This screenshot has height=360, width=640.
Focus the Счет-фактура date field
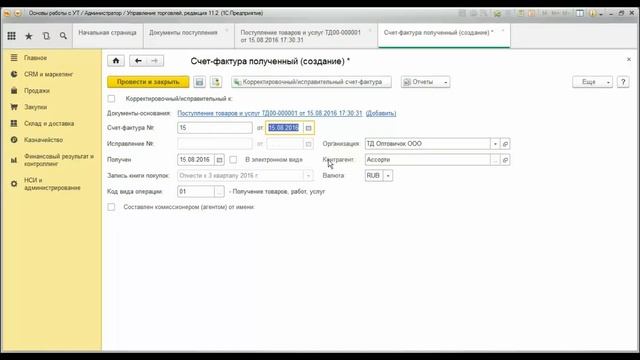285,128
